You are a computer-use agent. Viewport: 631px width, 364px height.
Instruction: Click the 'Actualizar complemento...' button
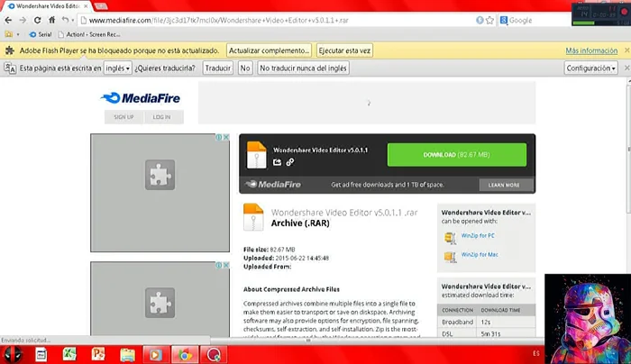270,50
